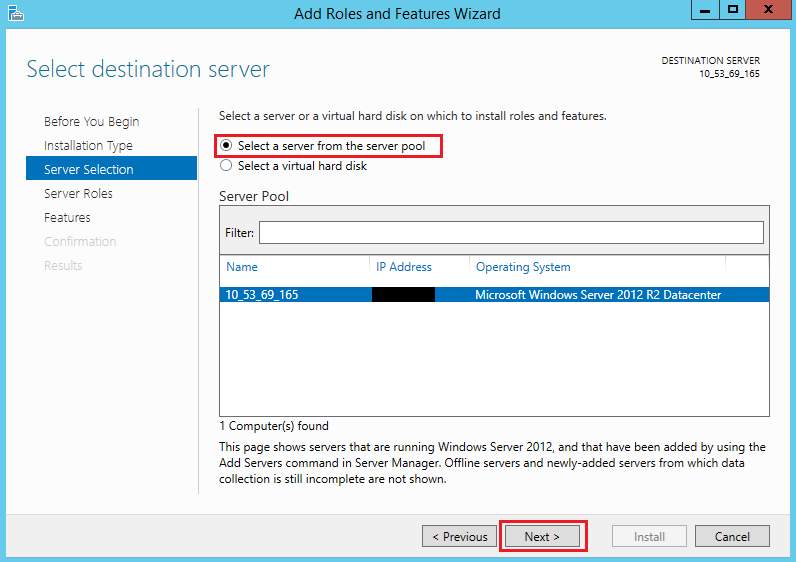Jump to Server Roles step
The height and width of the screenshot is (562, 796).
click(x=78, y=193)
